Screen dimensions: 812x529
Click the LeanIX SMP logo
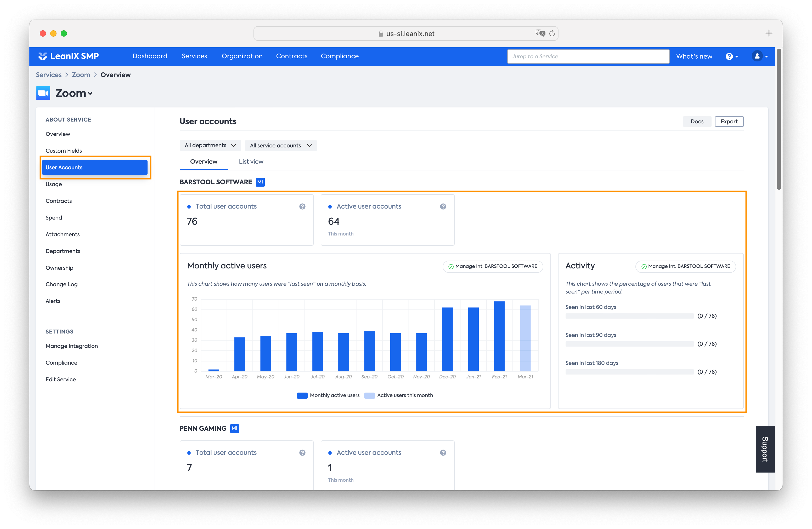[x=68, y=56]
